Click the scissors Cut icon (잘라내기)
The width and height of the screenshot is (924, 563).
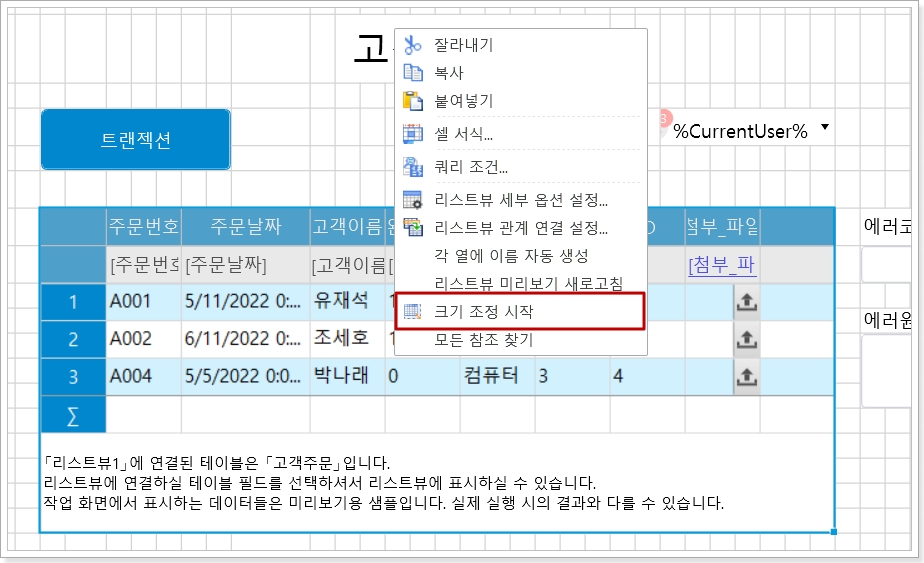(x=413, y=45)
